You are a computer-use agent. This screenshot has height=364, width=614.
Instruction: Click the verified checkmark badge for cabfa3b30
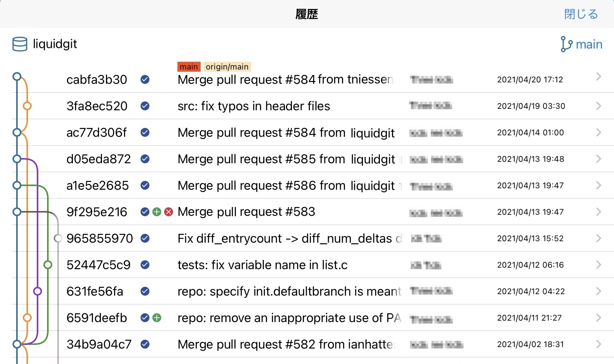tap(145, 79)
